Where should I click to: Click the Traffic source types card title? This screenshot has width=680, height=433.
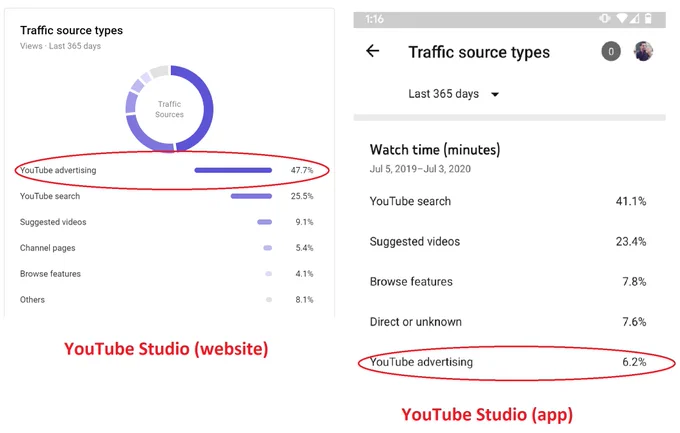coord(72,30)
